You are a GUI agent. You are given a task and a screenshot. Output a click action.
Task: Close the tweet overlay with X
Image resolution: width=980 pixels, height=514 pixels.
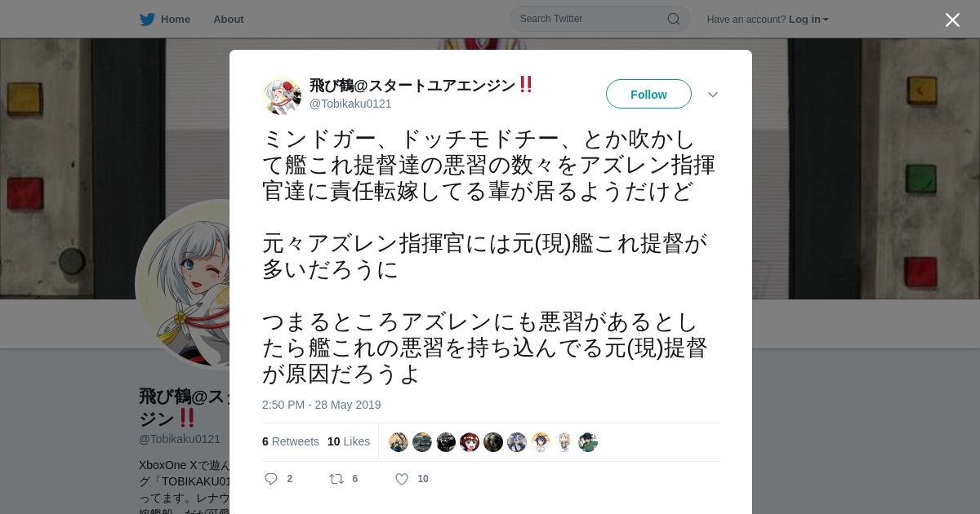pos(952,20)
